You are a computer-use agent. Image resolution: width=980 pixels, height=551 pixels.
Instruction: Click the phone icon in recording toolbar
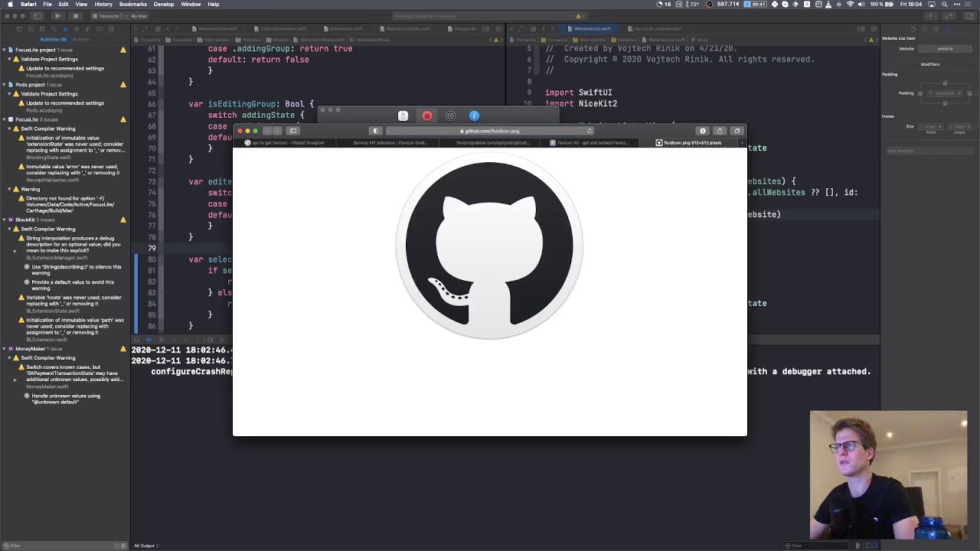click(x=403, y=116)
